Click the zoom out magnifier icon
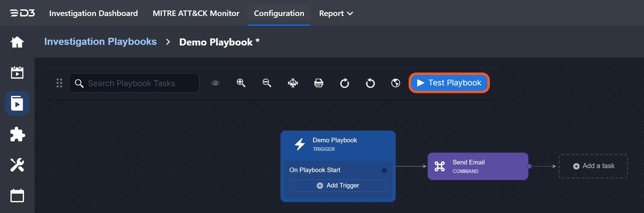Screen dimensions: 644x213 [267, 83]
